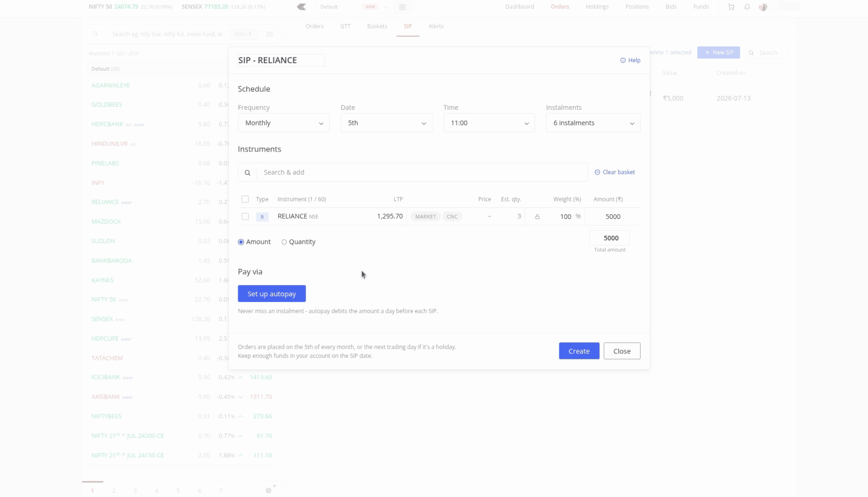Click the watchlist groups layers icon

pos(269,491)
